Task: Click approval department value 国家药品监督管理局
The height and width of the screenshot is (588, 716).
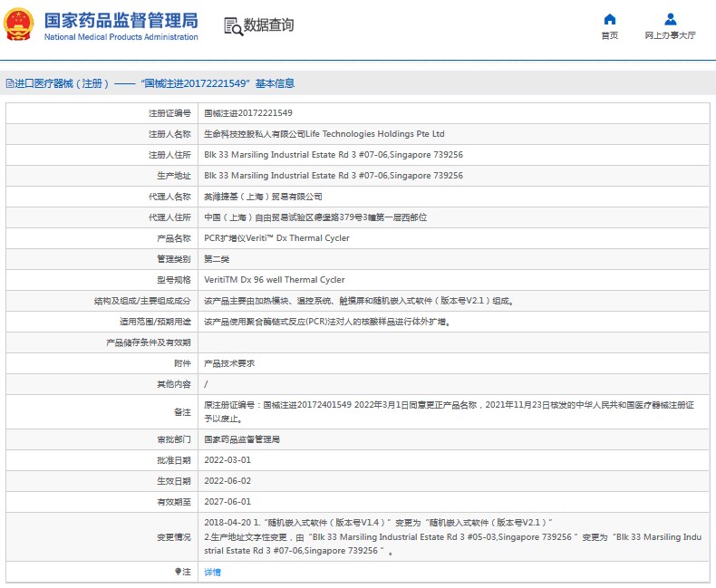Action: pyautogui.click(x=242, y=439)
